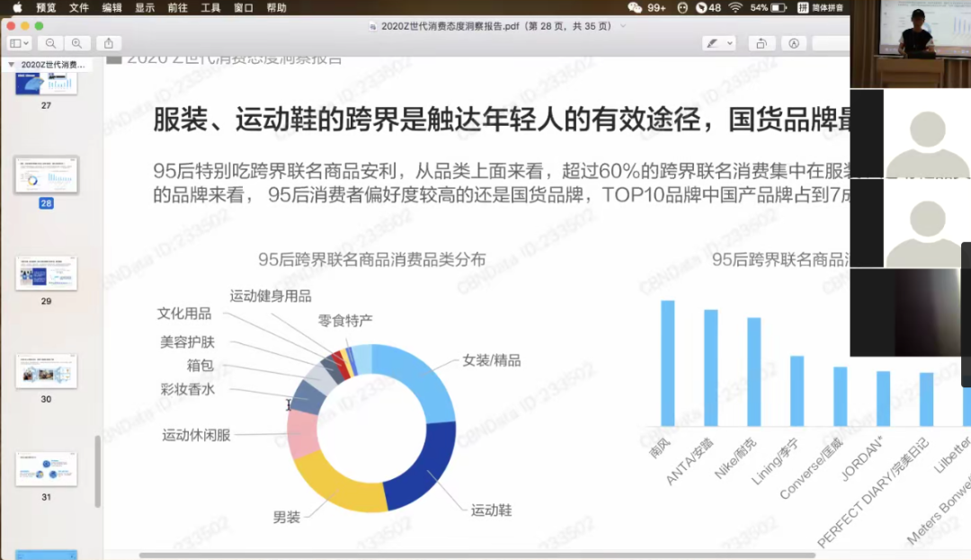The height and width of the screenshot is (560, 971).
Task: Click the Nike/耐克 axis label
Action: click(735, 458)
